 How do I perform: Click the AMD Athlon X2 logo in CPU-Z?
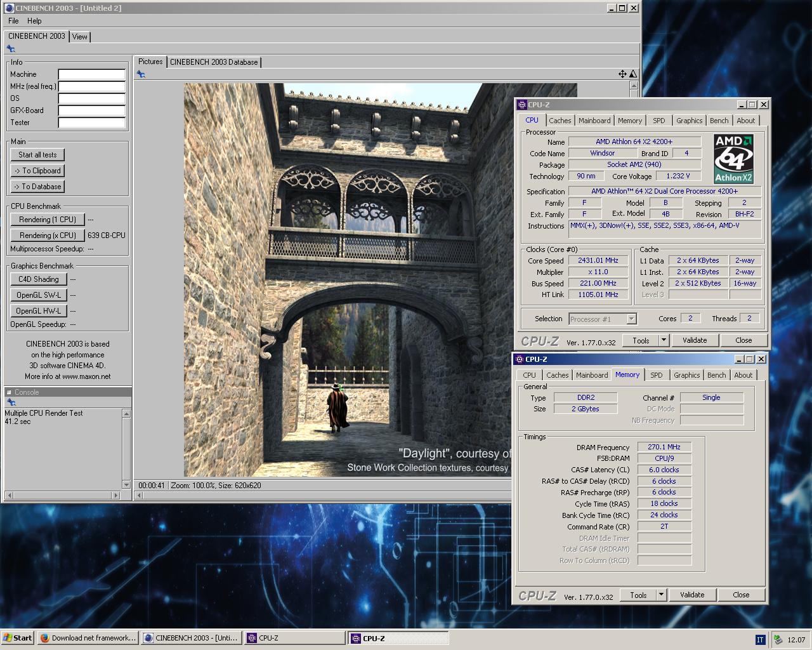coord(733,159)
